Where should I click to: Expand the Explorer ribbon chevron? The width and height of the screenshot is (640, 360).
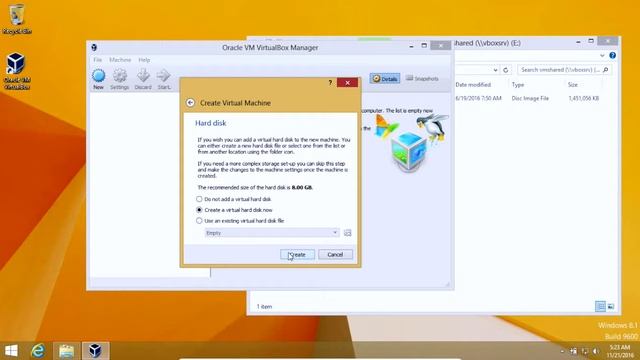[x=602, y=55]
